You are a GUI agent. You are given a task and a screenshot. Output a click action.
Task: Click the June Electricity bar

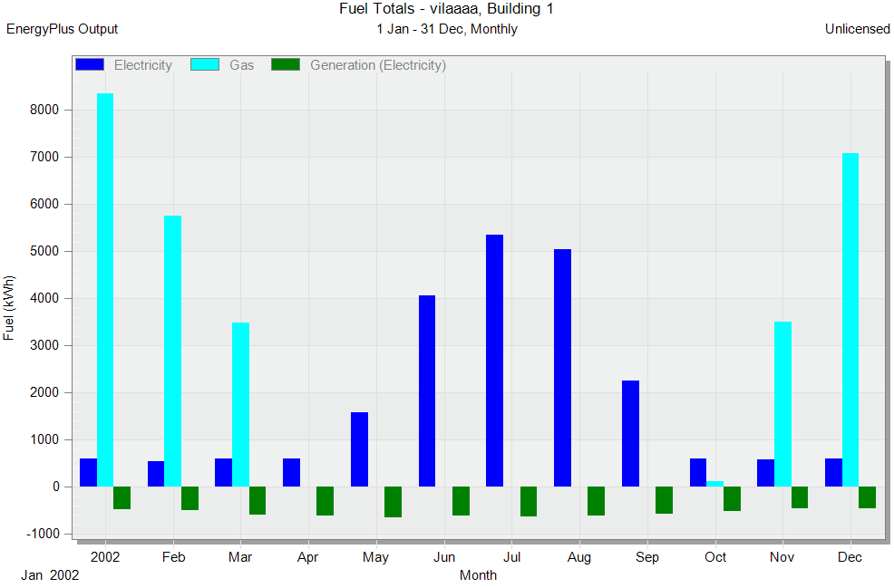426,390
